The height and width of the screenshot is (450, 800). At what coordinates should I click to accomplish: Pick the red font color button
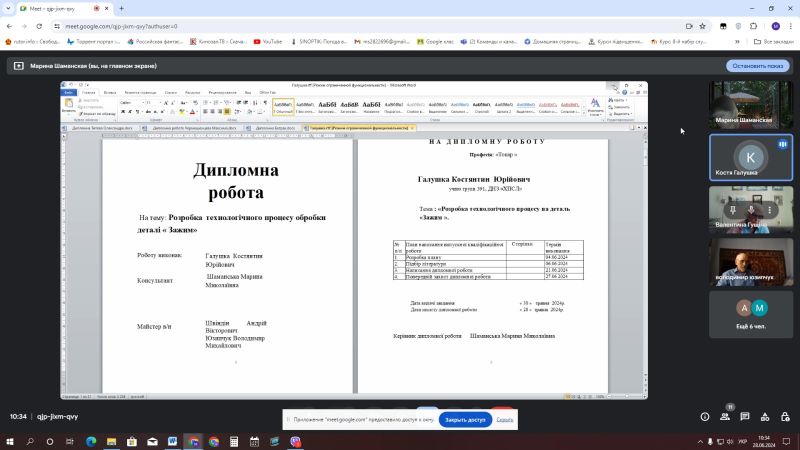(x=192, y=111)
